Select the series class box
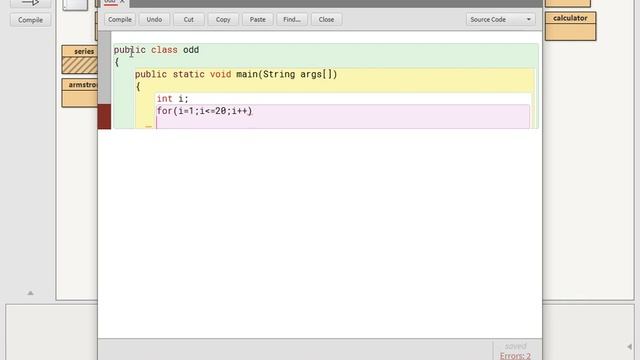The height and width of the screenshot is (360, 640). (80, 60)
